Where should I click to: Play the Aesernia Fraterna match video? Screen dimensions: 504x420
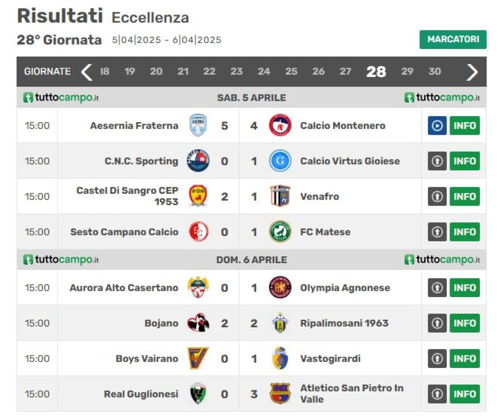(x=437, y=126)
